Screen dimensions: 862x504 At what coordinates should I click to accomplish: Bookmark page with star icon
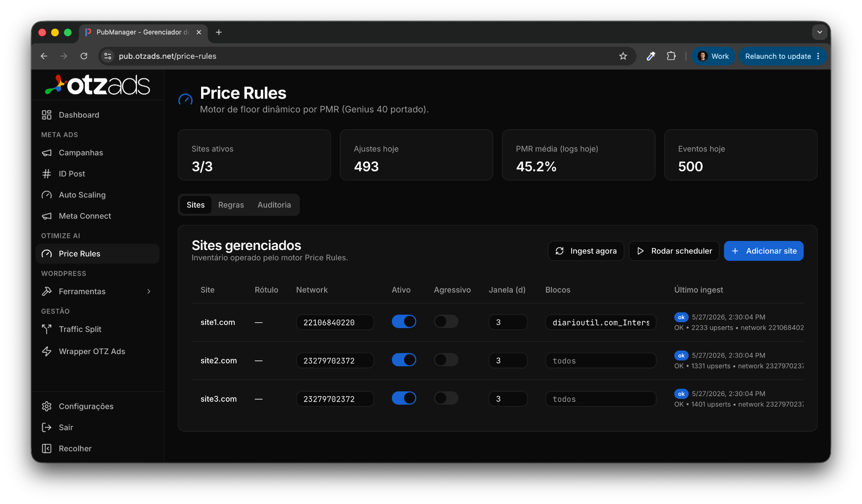tap(623, 56)
